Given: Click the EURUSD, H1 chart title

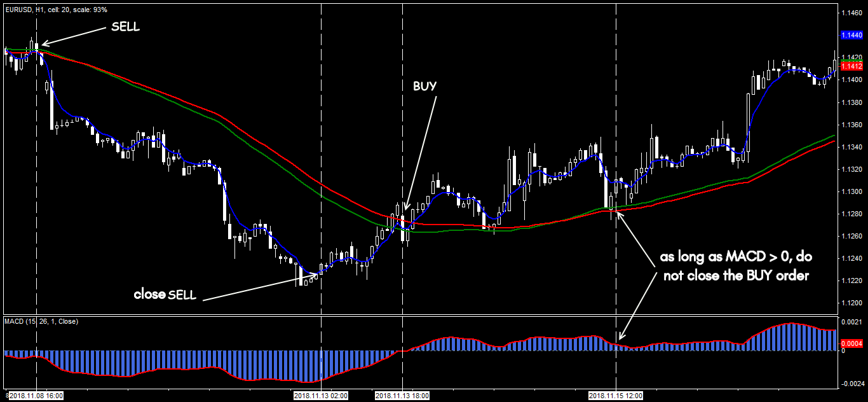Looking at the screenshot, I should tap(55, 10).
